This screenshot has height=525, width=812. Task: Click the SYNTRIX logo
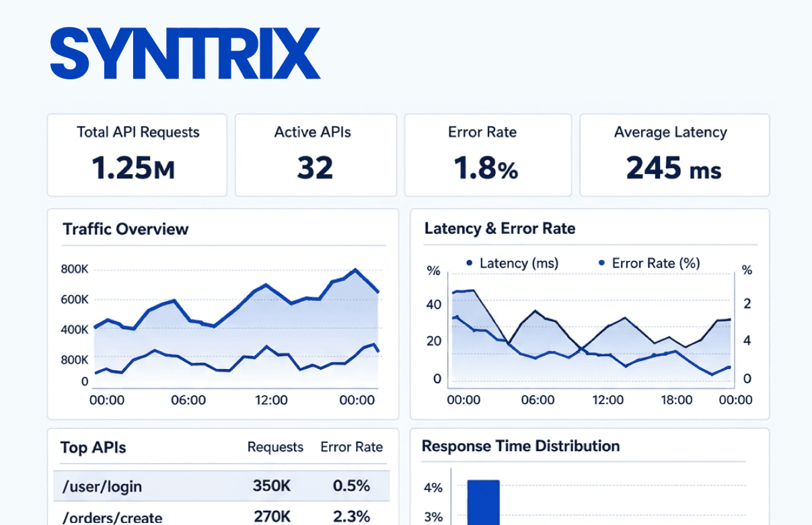[185, 52]
